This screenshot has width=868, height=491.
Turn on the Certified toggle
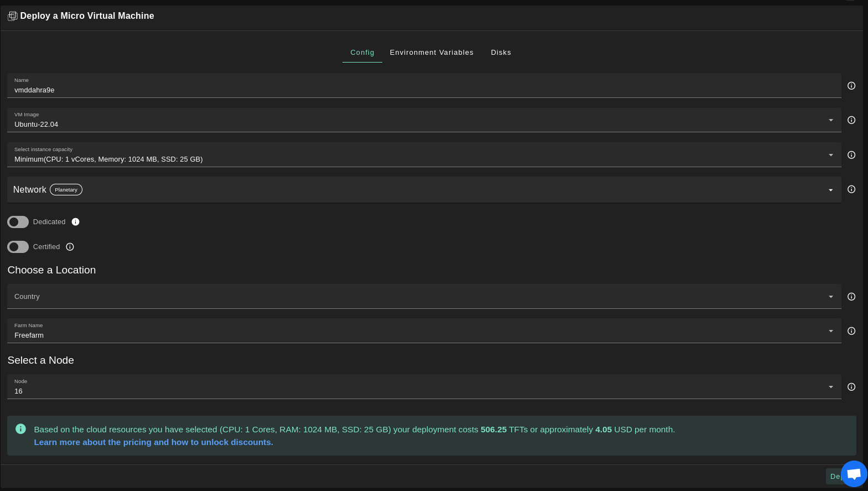[18, 247]
